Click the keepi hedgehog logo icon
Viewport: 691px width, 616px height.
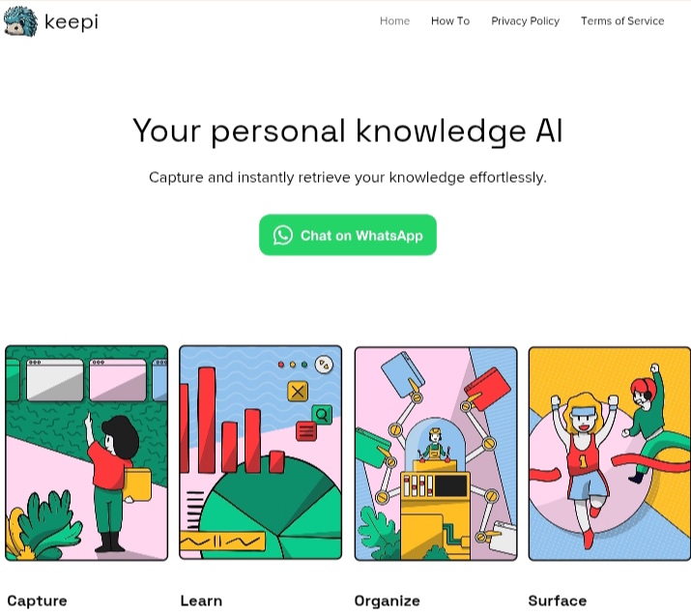[x=20, y=21]
